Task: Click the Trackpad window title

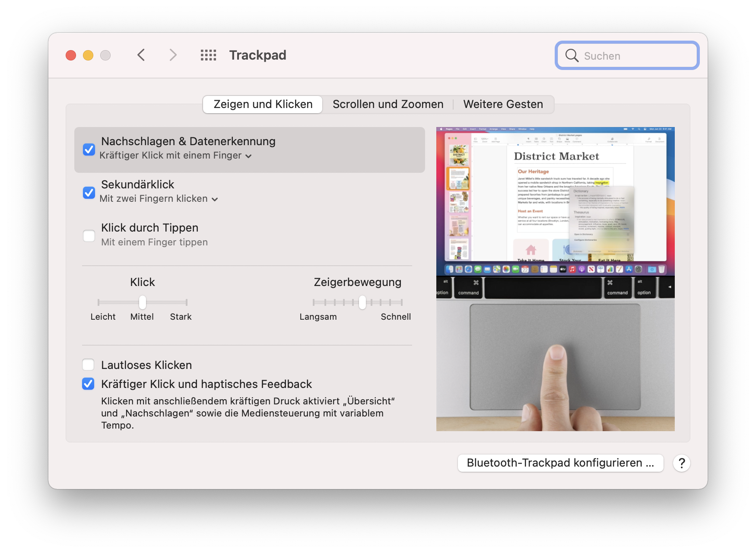Action: [257, 55]
